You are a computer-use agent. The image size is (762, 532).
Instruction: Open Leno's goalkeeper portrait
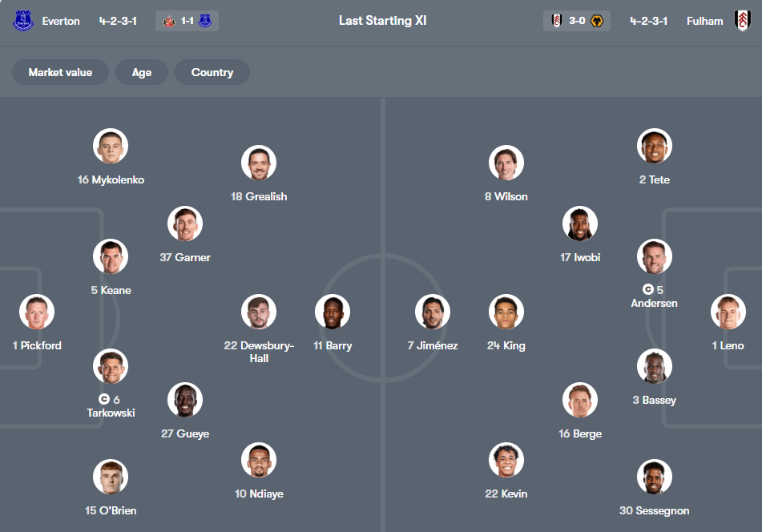tap(728, 312)
